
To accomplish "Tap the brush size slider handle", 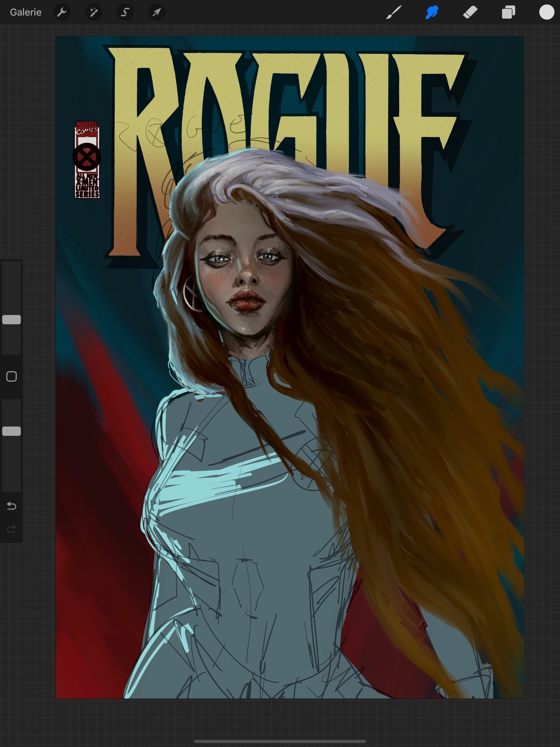I will coord(12,319).
